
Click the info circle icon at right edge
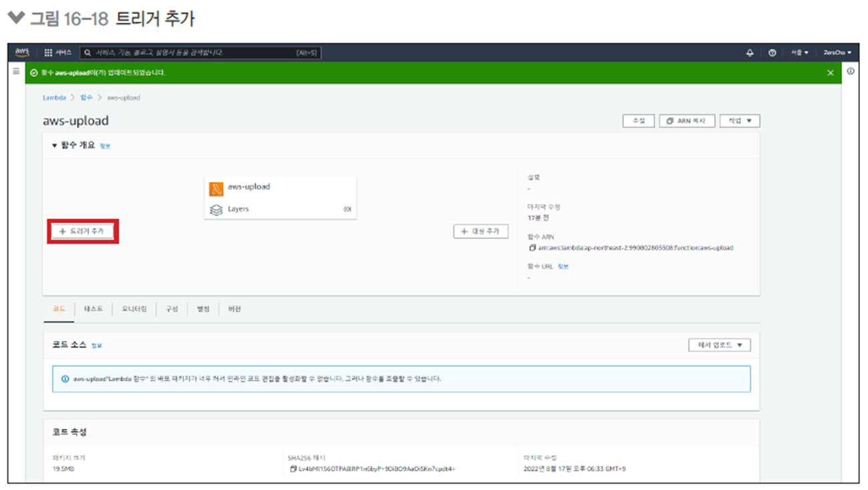point(851,71)
